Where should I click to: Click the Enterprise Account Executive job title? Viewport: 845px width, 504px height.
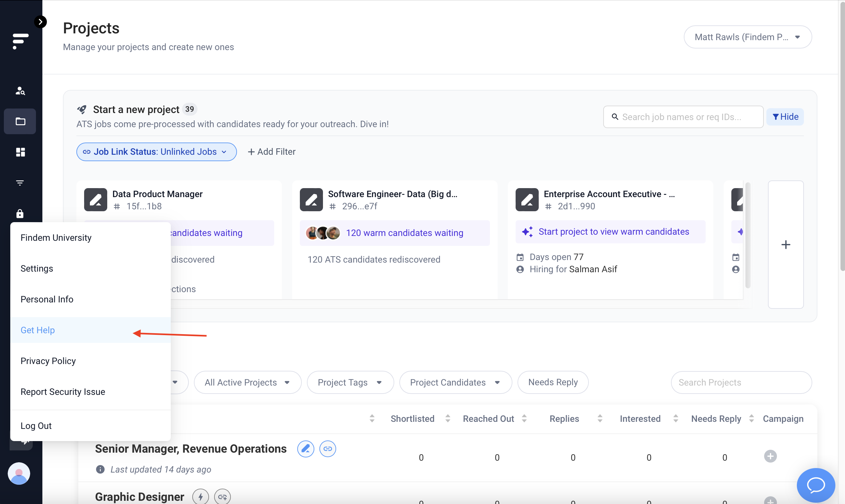click(x=609, y=194)
